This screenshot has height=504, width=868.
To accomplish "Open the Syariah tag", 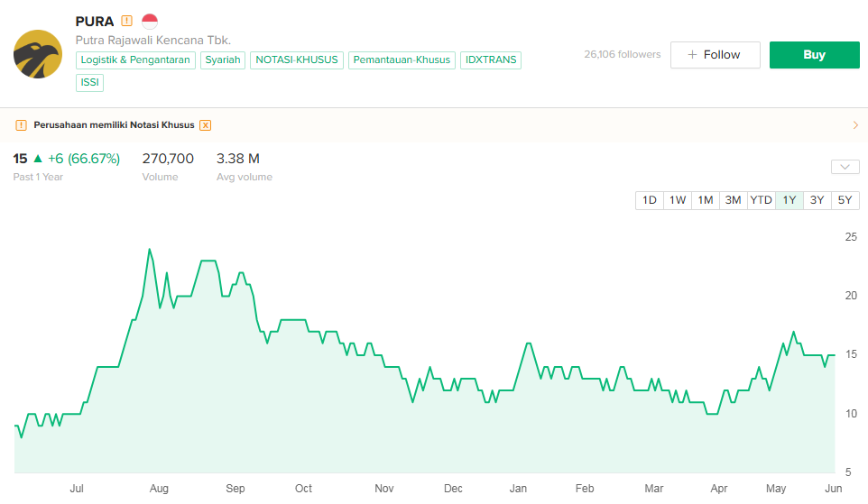I will tap(223, 60).
